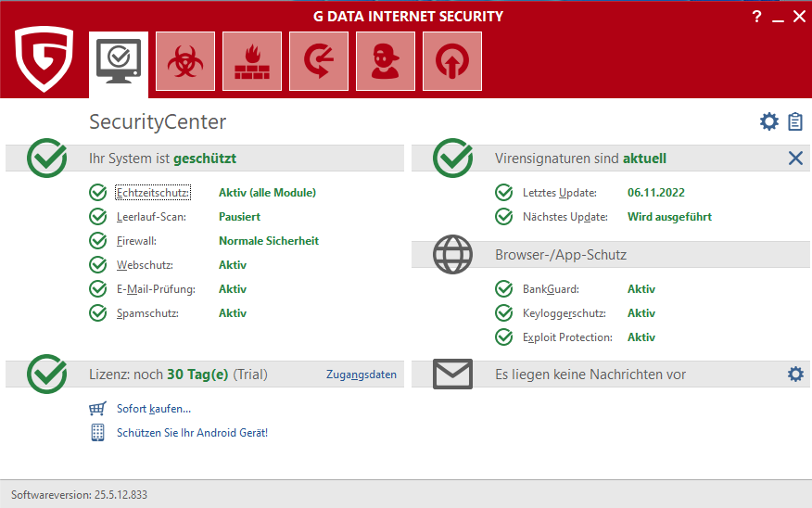Click 'Virensignaturen sind aktuell' header
The width and height of the screenshot is (812, 508).
(580, 159)
